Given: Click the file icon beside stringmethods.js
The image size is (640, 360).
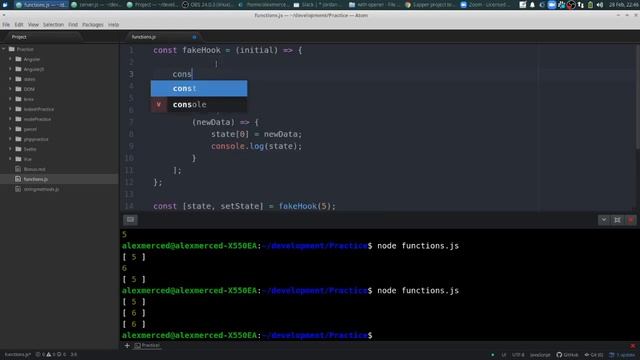Looking at the screenshot, I should [x=18, y=189].
